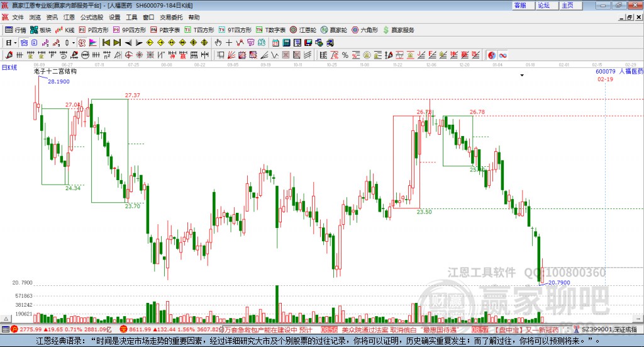
Task: Open the 9P四方形 tool
Action: tap(130, 30)
